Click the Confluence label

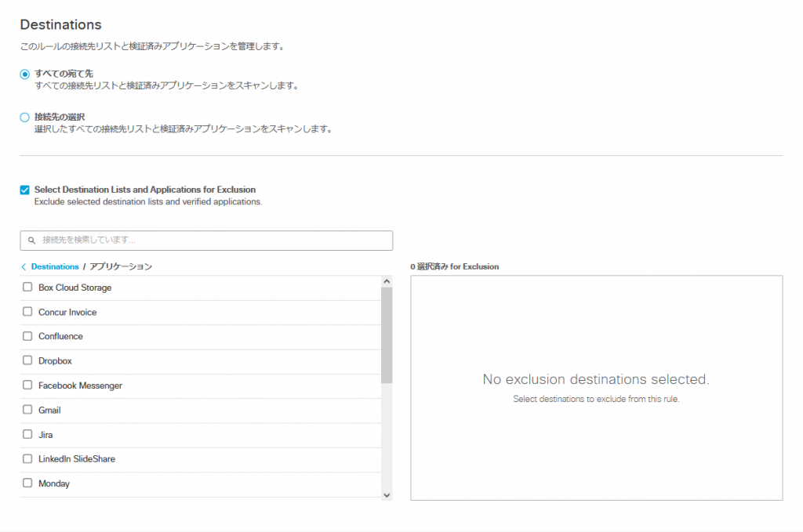[60, 336]
